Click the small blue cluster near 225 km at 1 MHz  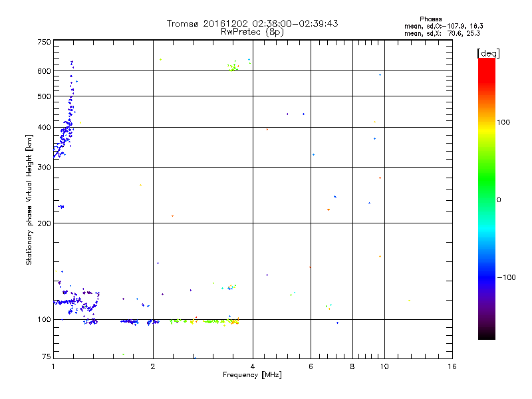pos(61,206)
